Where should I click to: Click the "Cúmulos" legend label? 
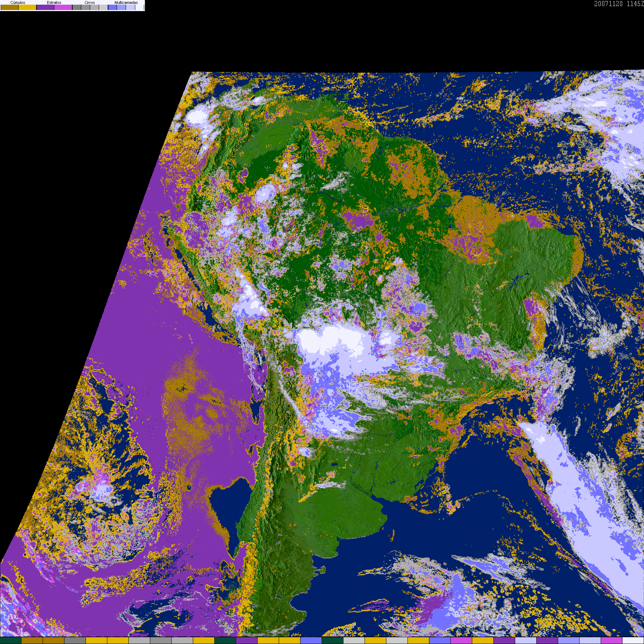[18, 3]
